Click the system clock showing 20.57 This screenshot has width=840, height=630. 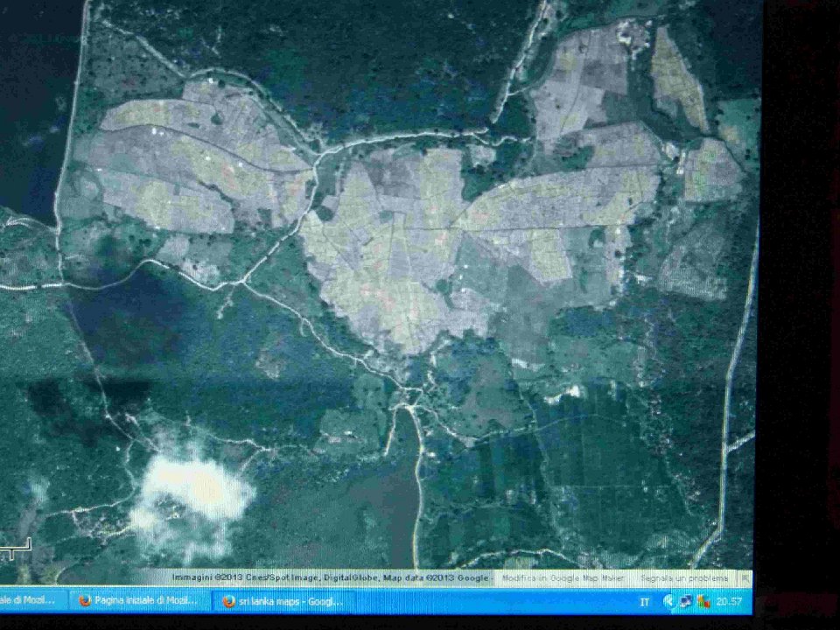click(x=729, y=602)
